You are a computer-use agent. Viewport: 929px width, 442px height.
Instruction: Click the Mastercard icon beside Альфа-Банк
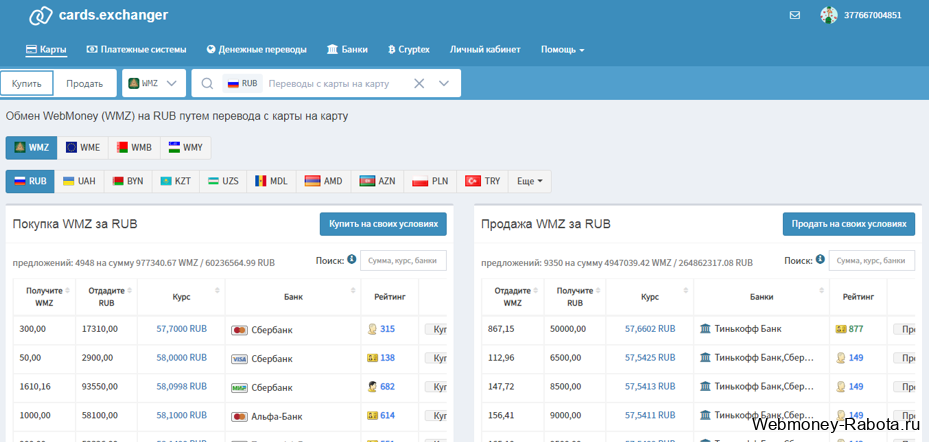pyautogui.click(x=239, y=417)
